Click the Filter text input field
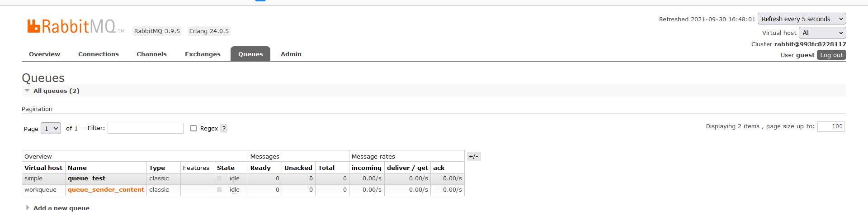This screenshot has height=222, width=868. (x=146, y=128)
